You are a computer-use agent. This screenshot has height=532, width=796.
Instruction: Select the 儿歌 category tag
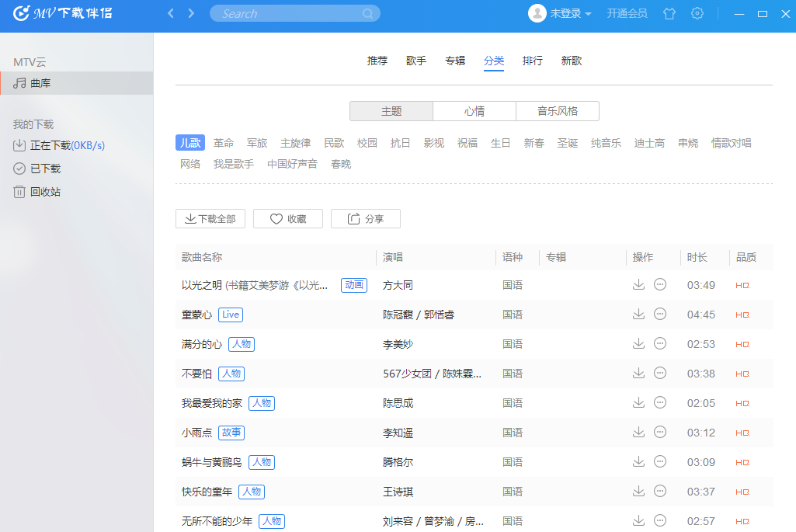tap(190, 142)
